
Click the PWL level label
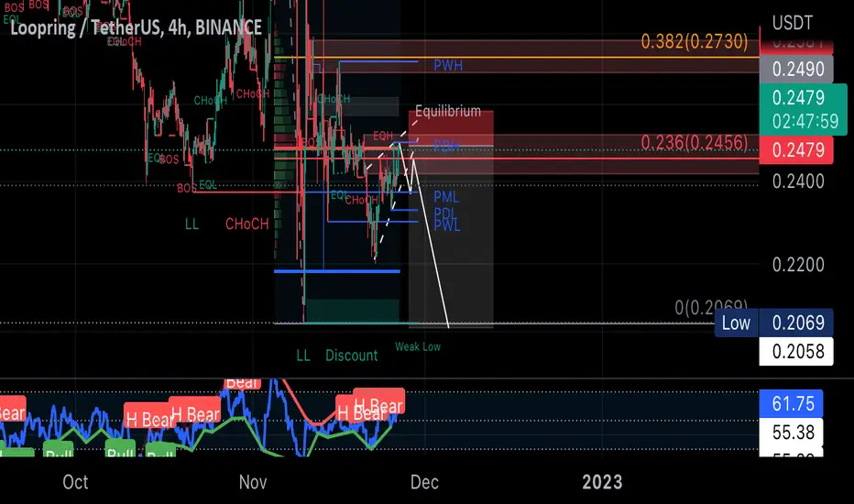pos(447,225)
